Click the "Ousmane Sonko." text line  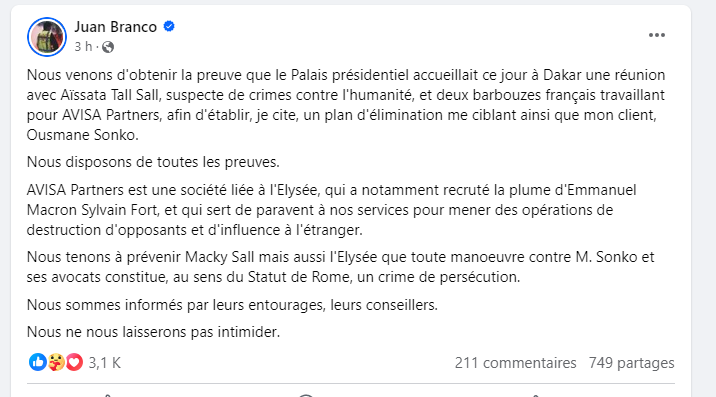83,135
